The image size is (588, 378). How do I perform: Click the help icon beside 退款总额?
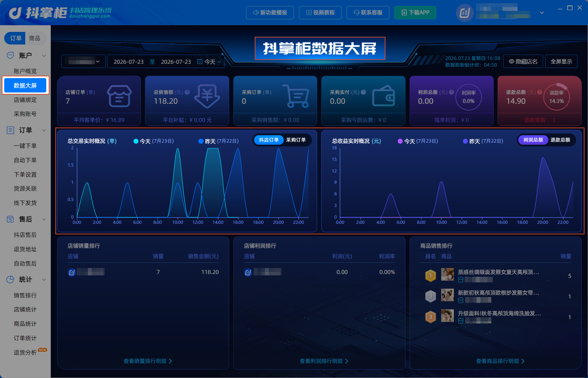point(540,92)
